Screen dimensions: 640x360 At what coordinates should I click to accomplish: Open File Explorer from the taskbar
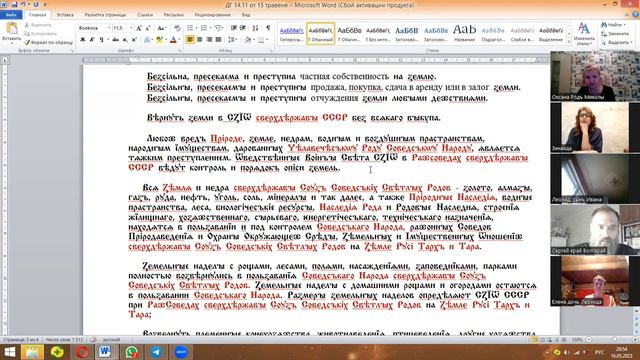click(x=32, y=352)
